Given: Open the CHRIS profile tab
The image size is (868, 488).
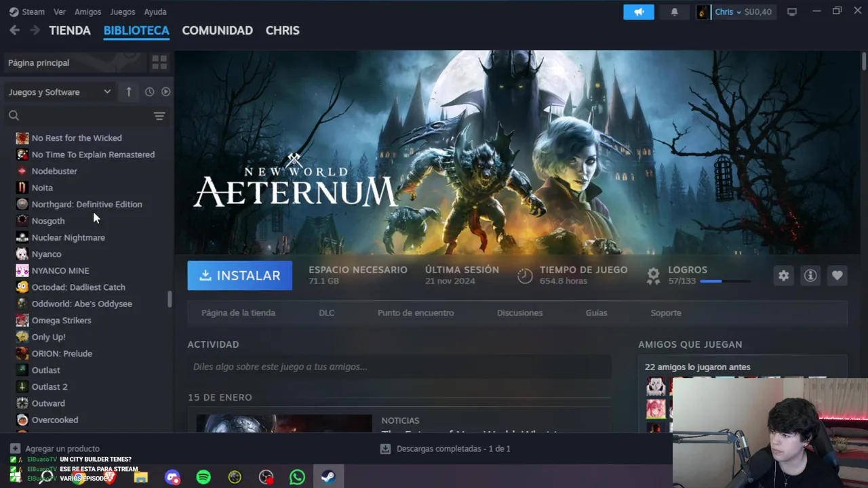Looking at the screenshot, I should pyautogui.click(x=282, y=30).
